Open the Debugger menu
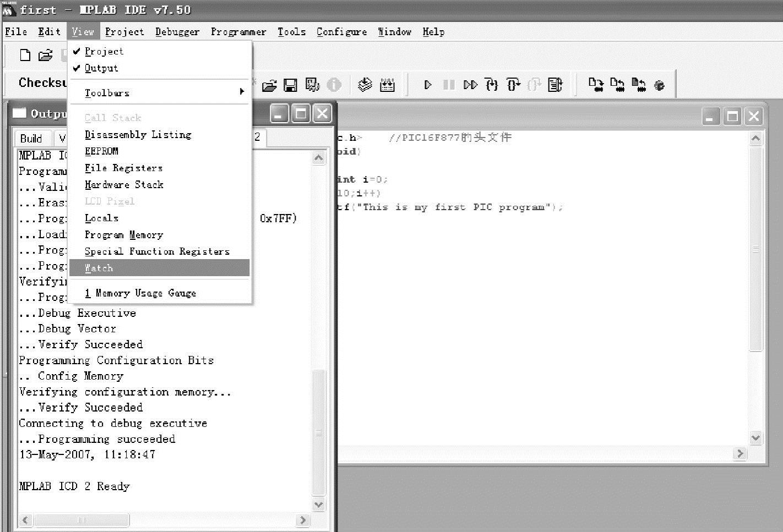 coord(177,32)
